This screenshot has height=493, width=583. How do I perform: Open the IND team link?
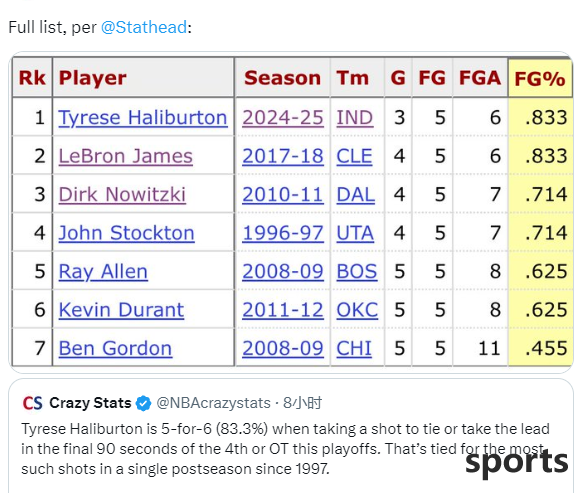(x=355, y=118)
